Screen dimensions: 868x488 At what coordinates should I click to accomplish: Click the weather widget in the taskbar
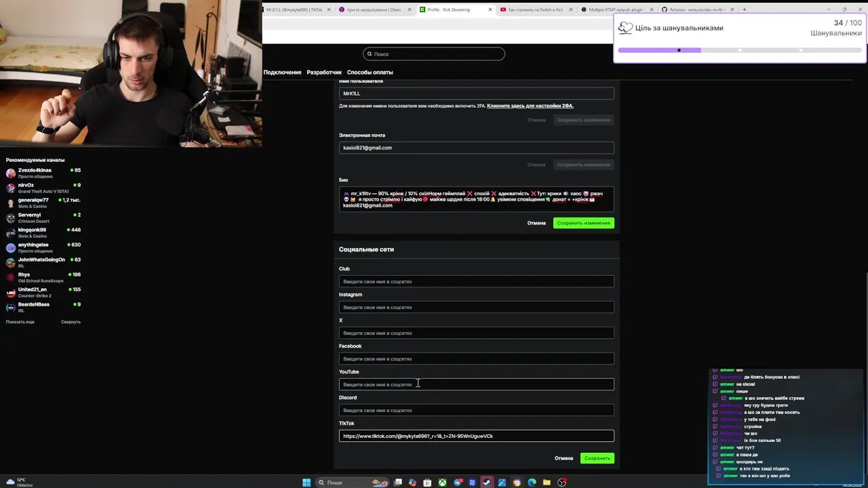pos(19,483)
